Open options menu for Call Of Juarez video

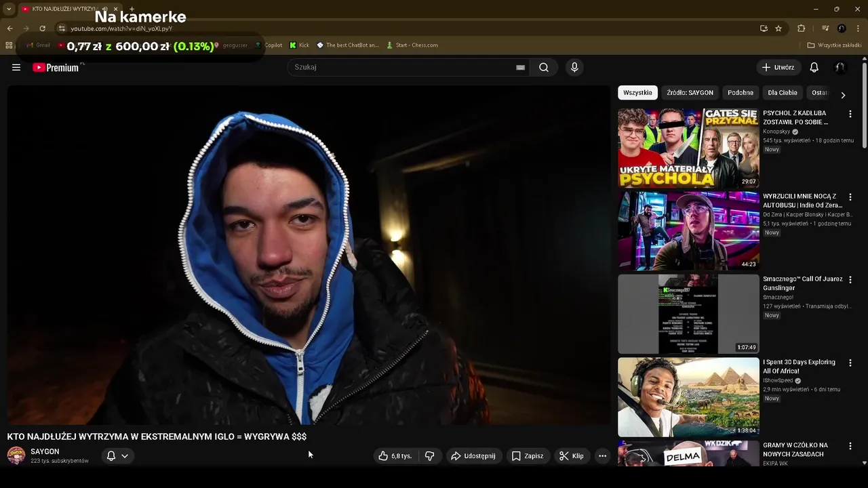[x=850, y=280]
